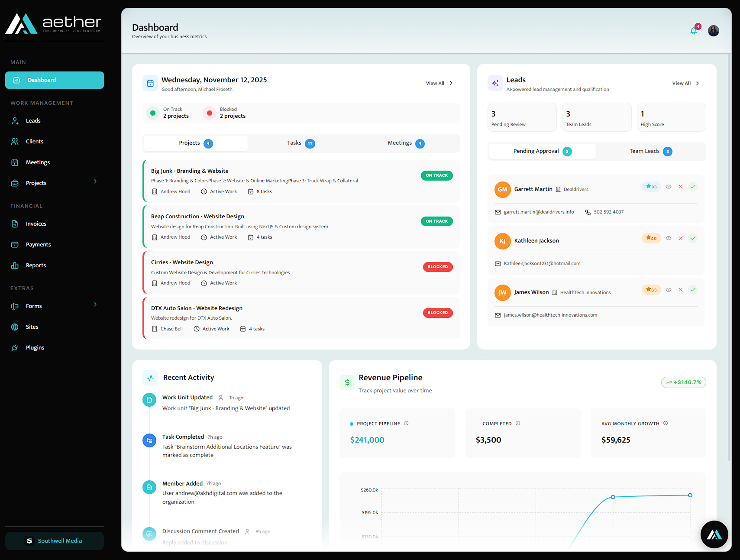Select the Plugins sidebar item
The height and width of the screenshot is (560, 740).
point(35,347)
